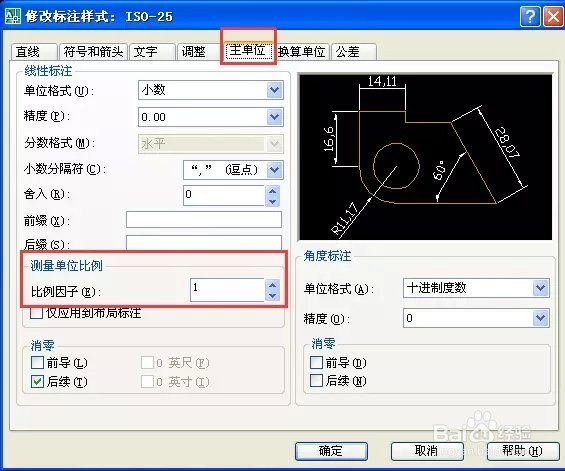The height and width of the screenshot is (471, 565).
Task: Decrease the 比例因子(E) with down arrow
Action: click(273, 296)
